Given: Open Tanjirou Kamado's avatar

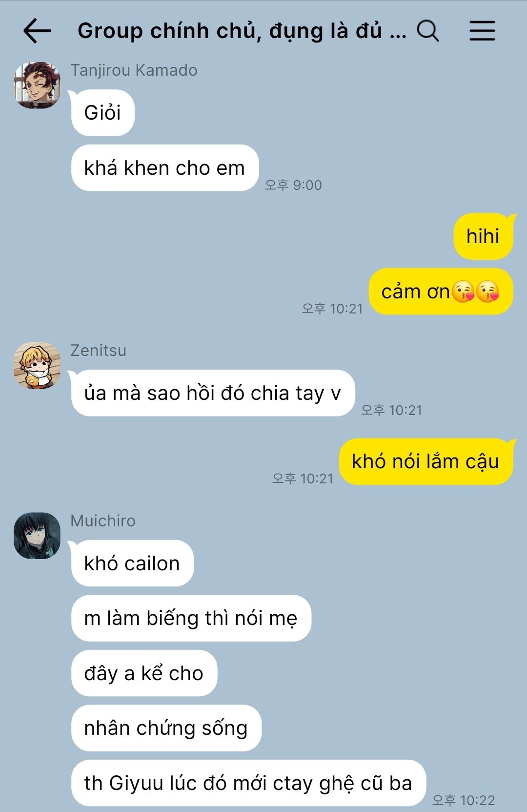Looking at the screenshot, I should [37, 85].
